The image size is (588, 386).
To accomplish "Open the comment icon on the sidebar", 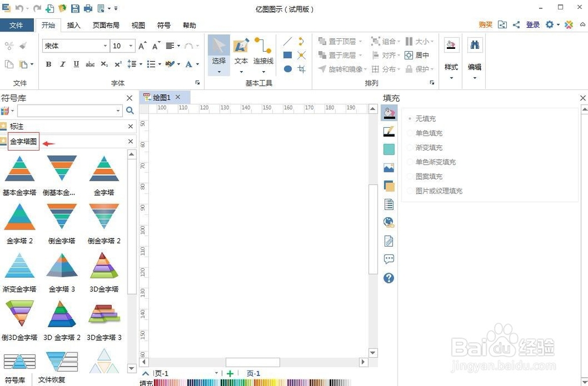I will pos(389,259).
